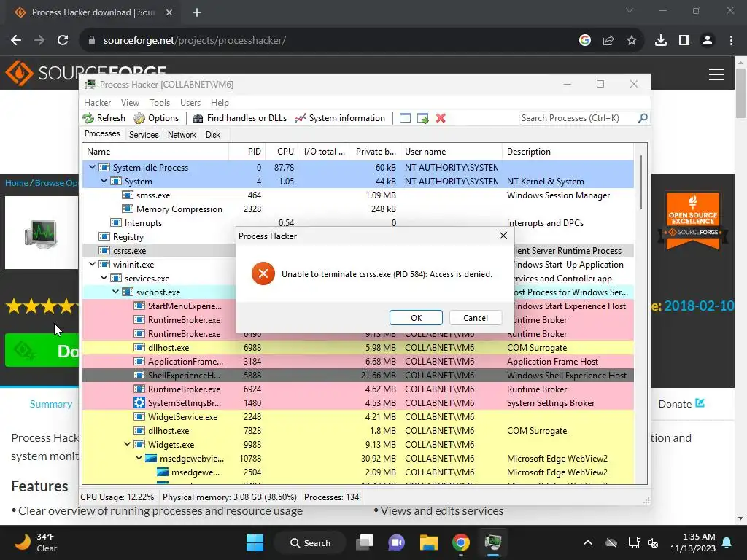The image size is (747, 560).
Task: Click the WidgetService.exe process icon
Action: [x=139, y=416]
